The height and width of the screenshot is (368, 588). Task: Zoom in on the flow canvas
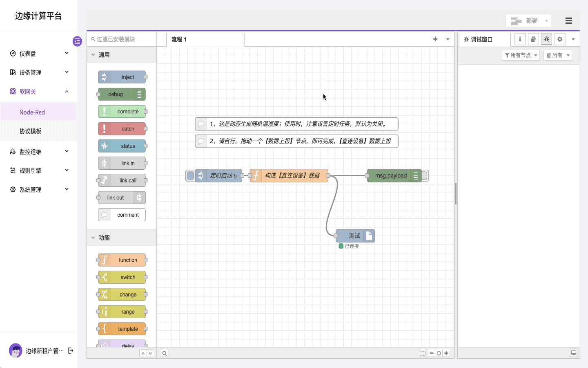click(x=446, y=353)
